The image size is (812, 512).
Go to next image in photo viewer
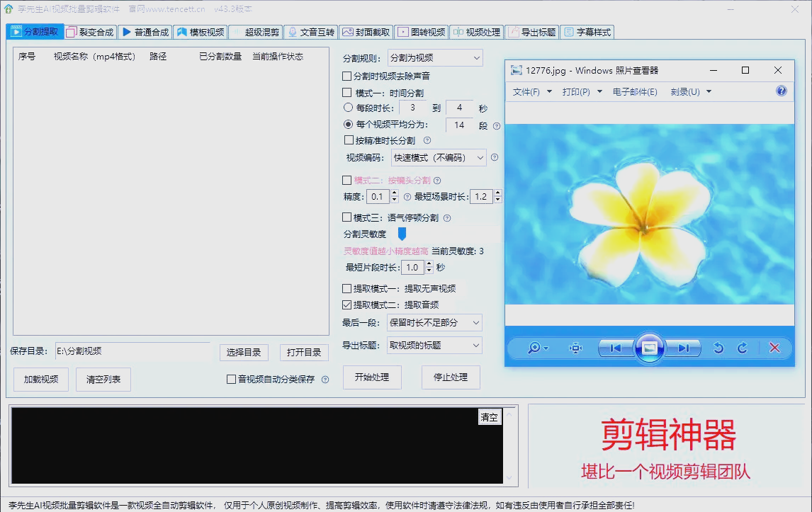pyautogui.click(x=684, y=348)
